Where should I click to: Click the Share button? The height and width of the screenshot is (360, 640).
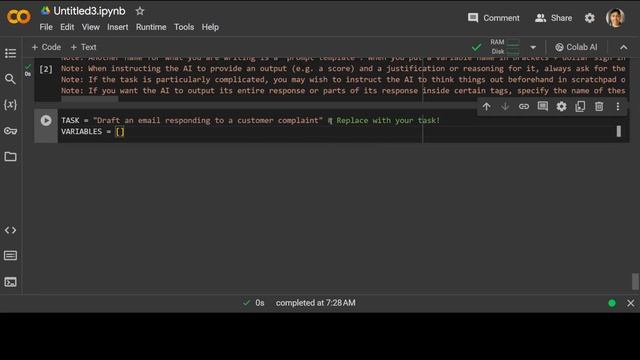coord(553,18)
